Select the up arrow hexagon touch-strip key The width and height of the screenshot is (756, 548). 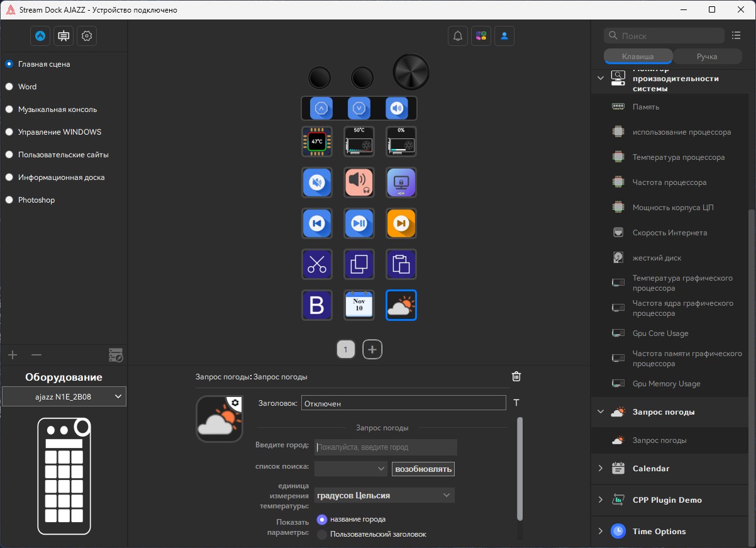pyautogui.click(x=321, y=108)
